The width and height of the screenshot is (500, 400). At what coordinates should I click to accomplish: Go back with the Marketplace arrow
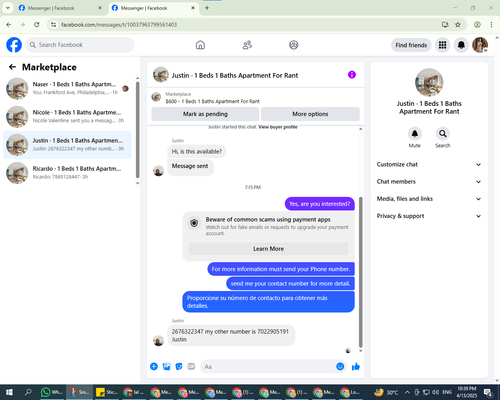click(x=12, y=67)
